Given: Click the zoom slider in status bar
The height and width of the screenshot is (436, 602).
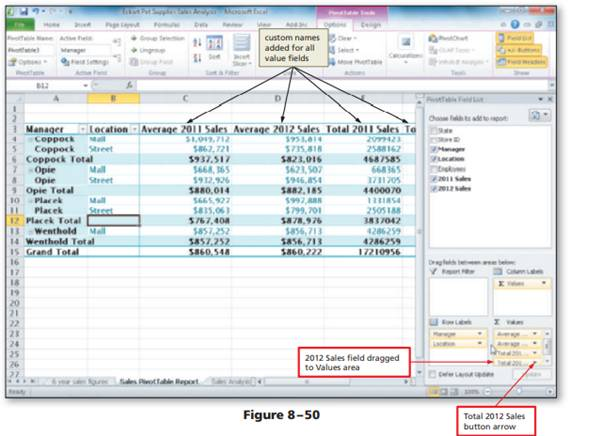Looking at the screenshot, I should click(520, 393).
